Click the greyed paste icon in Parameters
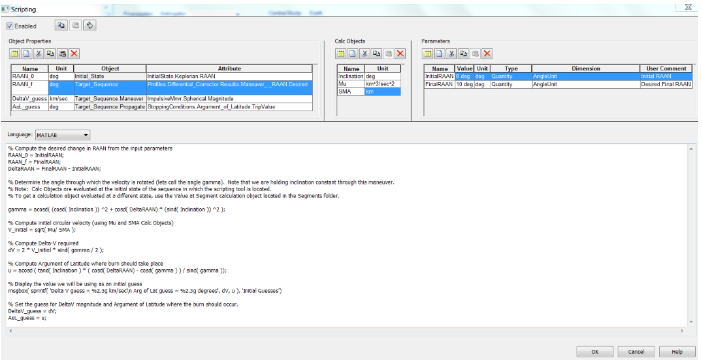 pos(475,54)
